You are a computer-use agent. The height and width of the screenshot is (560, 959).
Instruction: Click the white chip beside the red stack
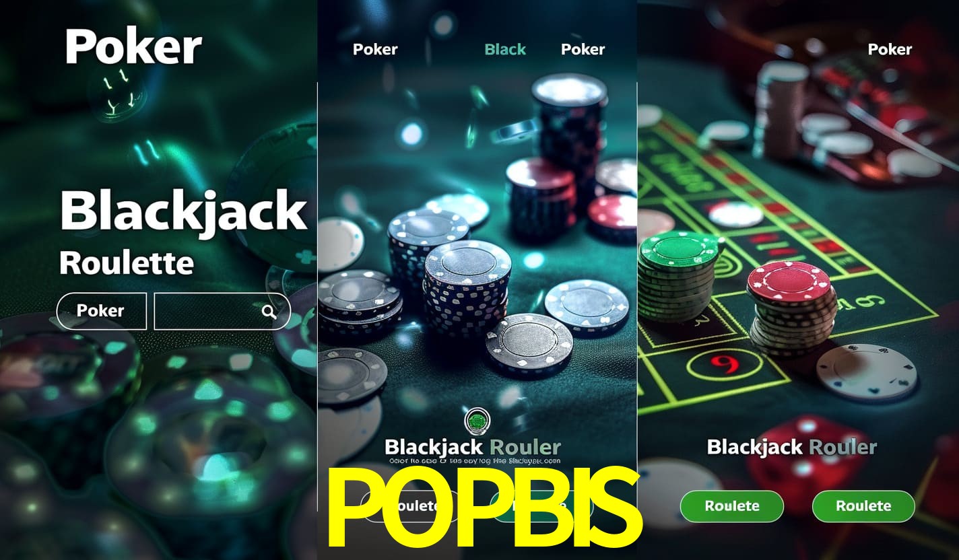pyautogui.click(x=866, y=372)
